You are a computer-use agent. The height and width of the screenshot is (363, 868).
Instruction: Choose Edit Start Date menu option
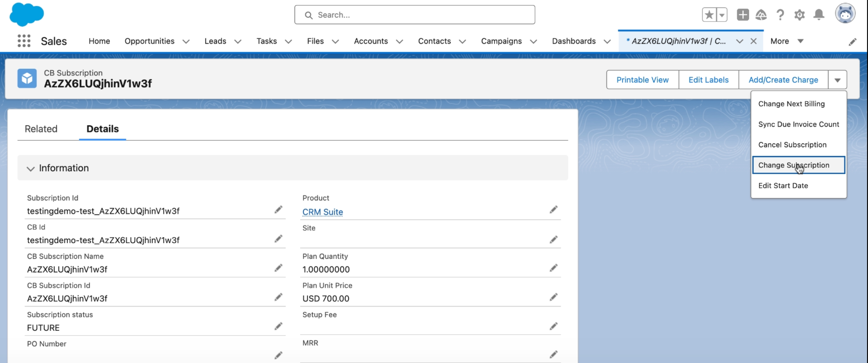click(783, 186)
